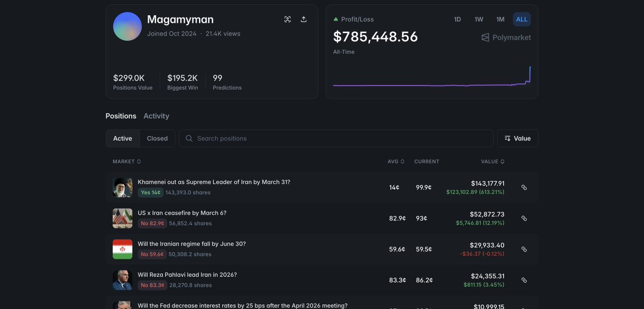
Task: Click link icon for Khamenei position row
Action: tap(524, 188)
